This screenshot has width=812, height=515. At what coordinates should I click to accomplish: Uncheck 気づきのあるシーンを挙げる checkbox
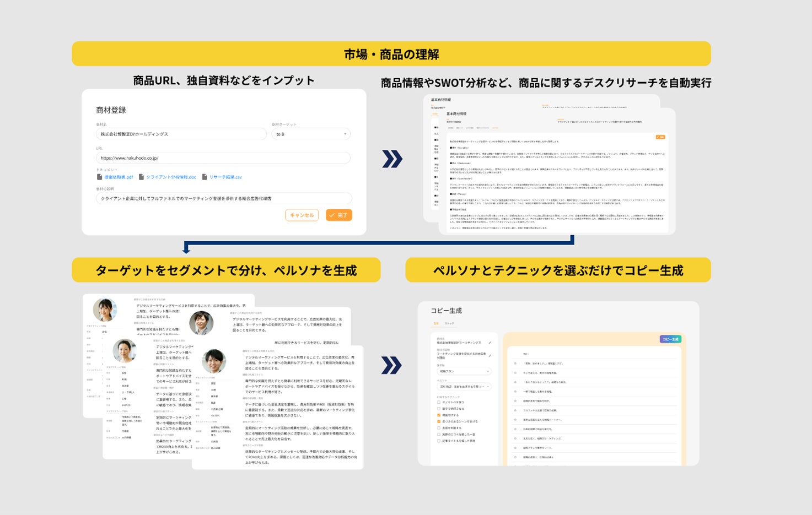coord(439,421)
